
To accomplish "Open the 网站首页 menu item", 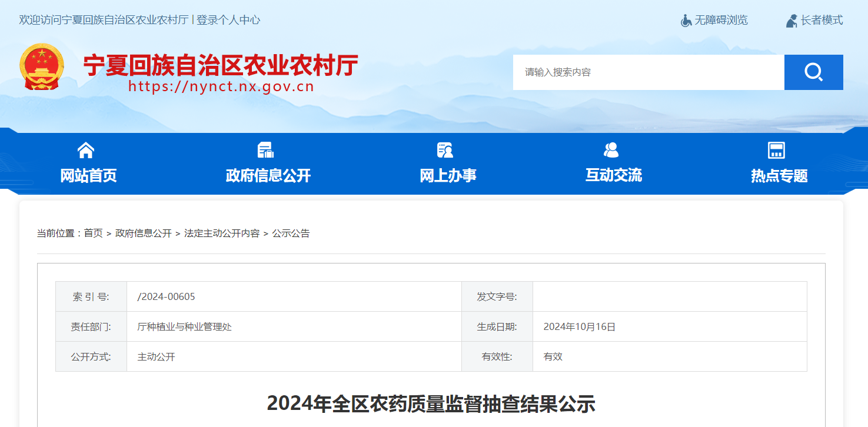I will [88, 175].
